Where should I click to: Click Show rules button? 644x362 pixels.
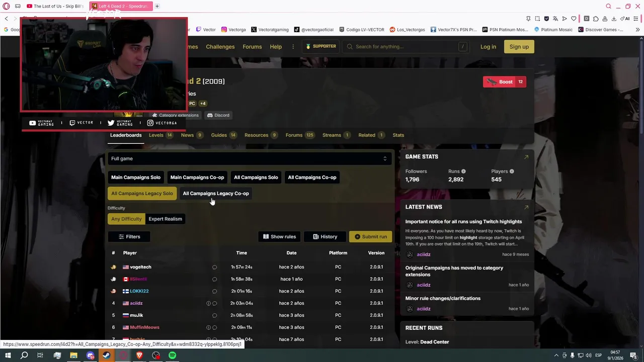coord(279,237)
